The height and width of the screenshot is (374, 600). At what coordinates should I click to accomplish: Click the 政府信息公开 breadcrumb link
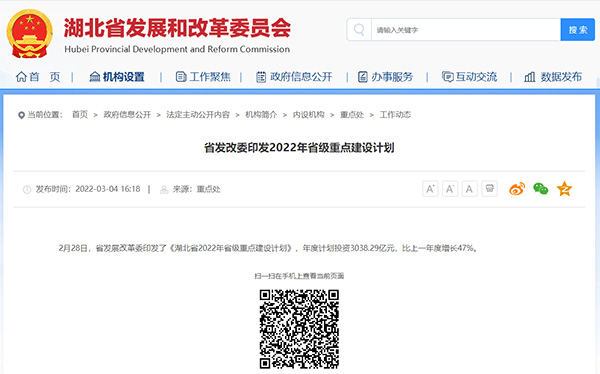click(127, 114)
